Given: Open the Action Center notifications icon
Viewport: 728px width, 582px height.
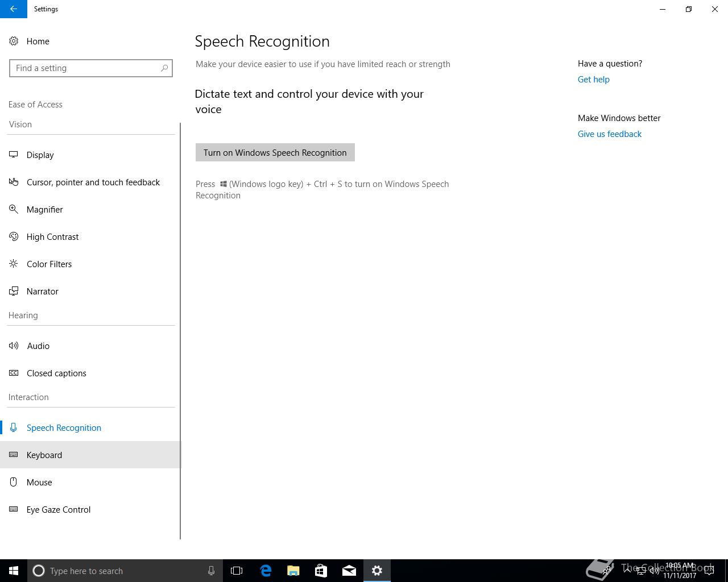Looking at the screenshot, I should [x=709, y=571].
